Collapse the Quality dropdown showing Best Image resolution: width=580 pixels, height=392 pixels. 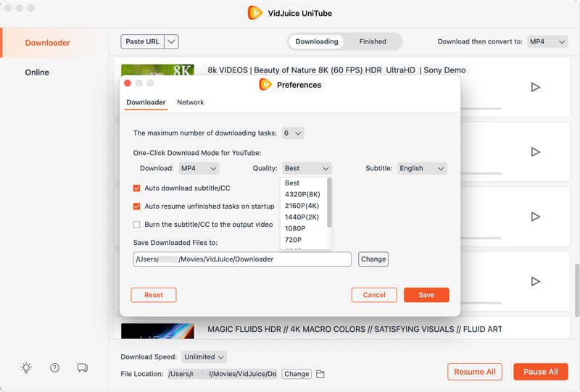tap(307, 168)
